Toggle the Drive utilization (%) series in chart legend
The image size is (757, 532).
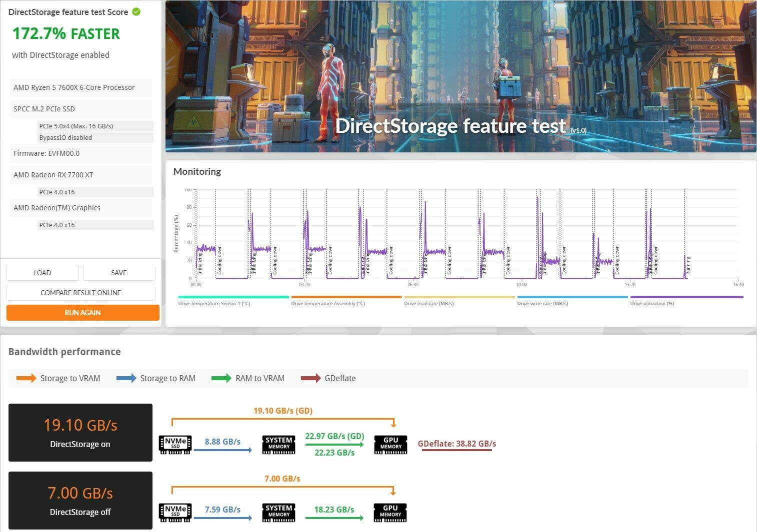(652, 303)
